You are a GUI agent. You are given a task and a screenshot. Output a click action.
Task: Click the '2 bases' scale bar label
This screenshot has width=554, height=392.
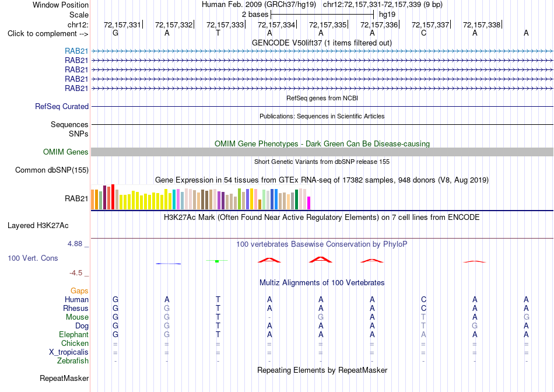[255, 15]
